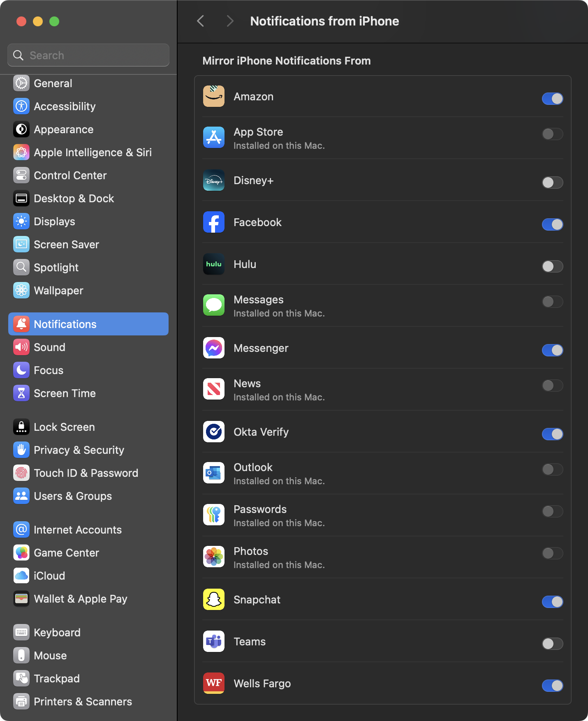Click the 'Mirror iPhone Notifications From' heading
588x721 pixels.
coord(287,61)
